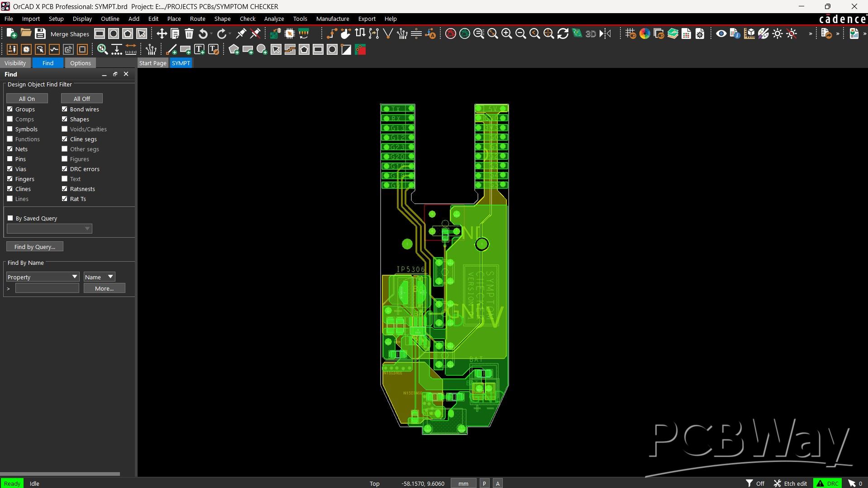This screenshot has width=868, height=488.
Task: Open the Property dropdown in Find By Name
Action: coord(43,277)
